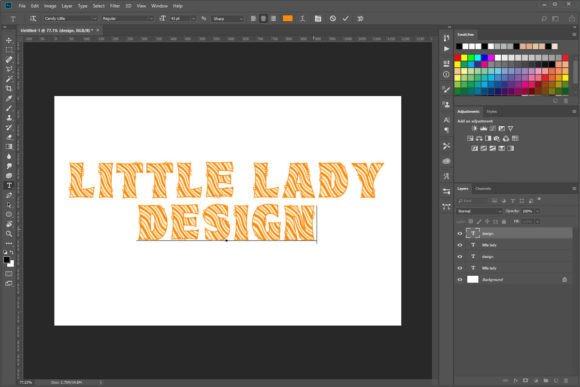Open the Character and Paragraph panels
The width and height of the screenshot is (580, 387).
318,18
